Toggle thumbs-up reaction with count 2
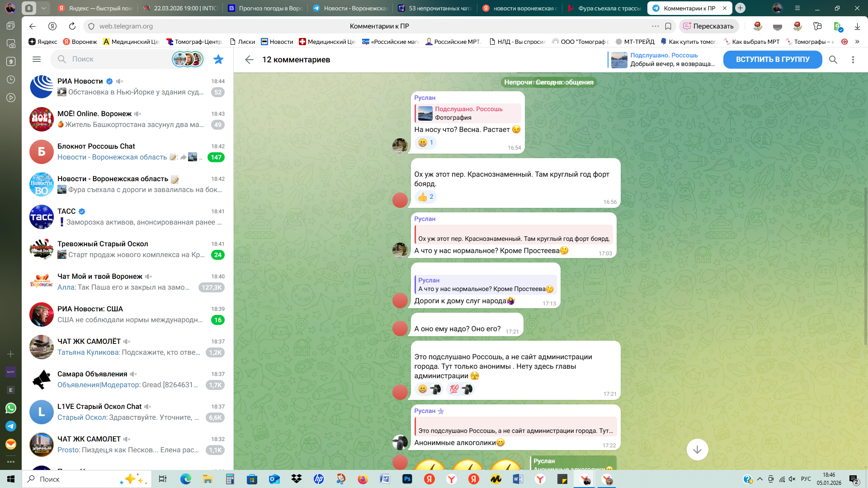Viewport: 868px width, 488px height. 425,197
